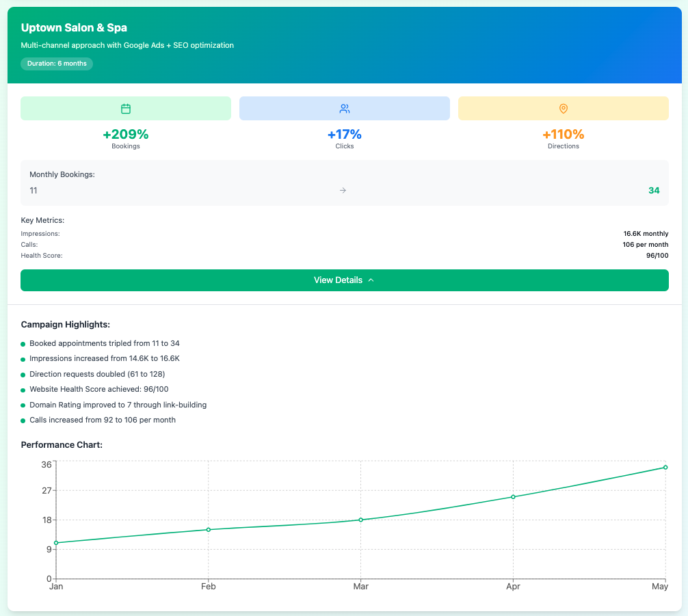Click the starting bookings value 11
This screenshot has width=688, height=616.
[x=34, y=191]
